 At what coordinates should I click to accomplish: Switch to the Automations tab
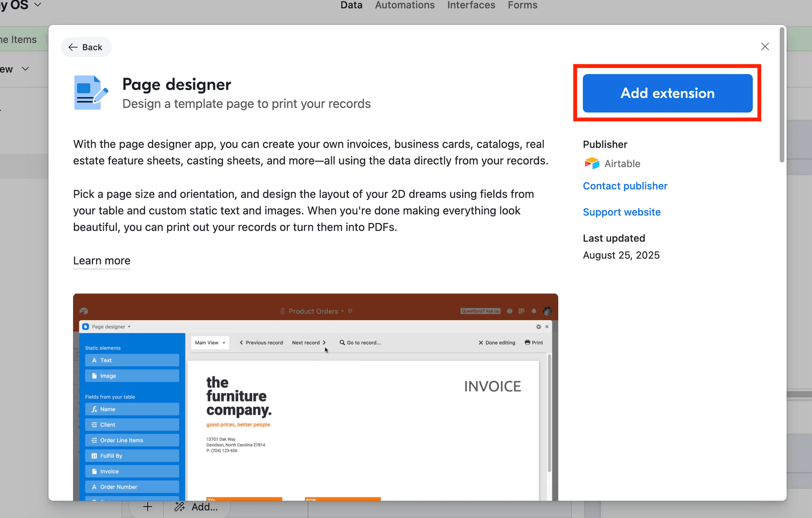tap(404, 5)
